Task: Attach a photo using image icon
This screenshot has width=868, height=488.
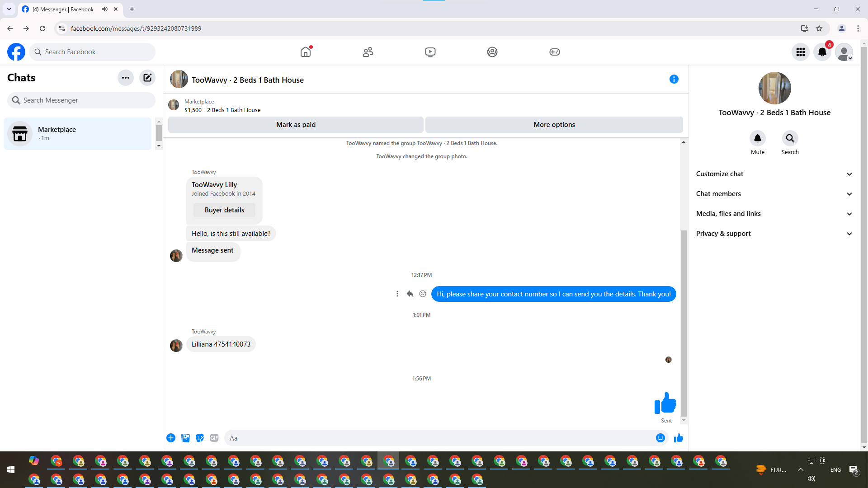Action: pos(185,438)
